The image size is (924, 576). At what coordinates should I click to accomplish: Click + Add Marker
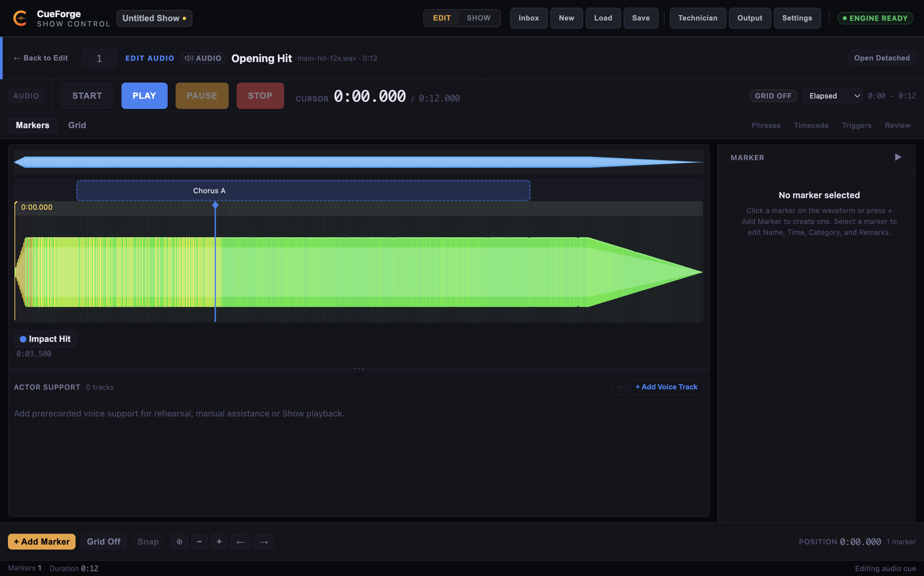pos(42,541)
